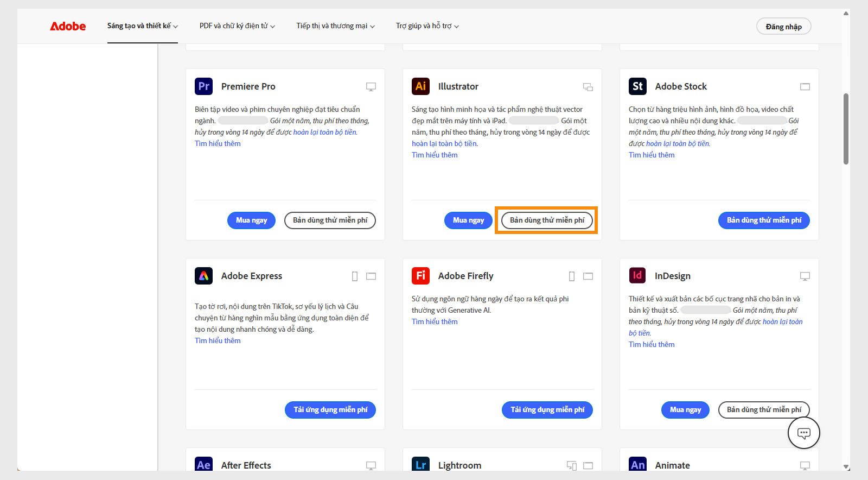Click Tải ứng dụng miễn phí for Adobe Express
Screen dimensions: 868x480
[x=330, y=410]
